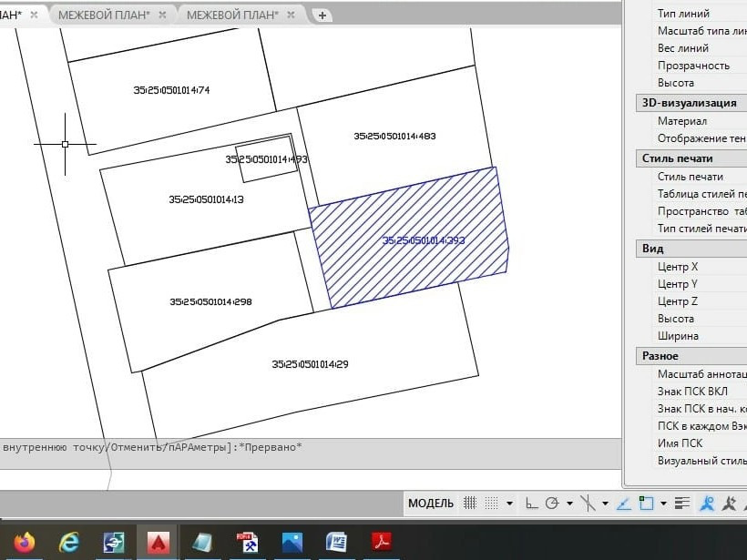This screenshot has width=747, height=560.
Task: Toggle the drawing grid display icon
Action: click(470, 503)
